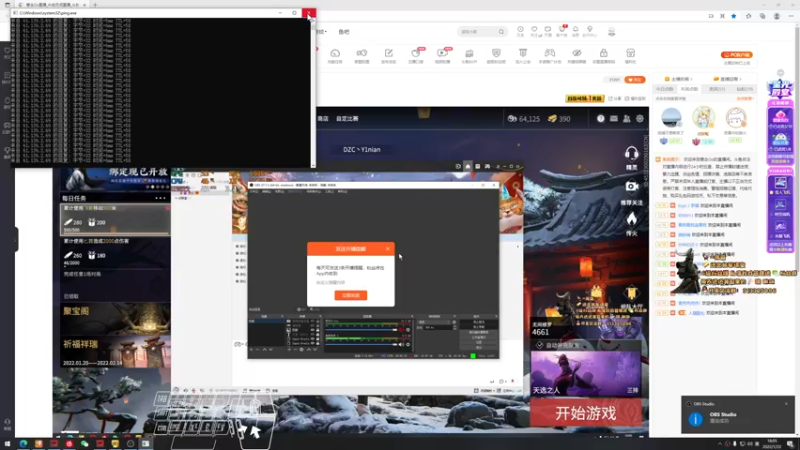
Task: Open the Windows Start button
Action: (7, 444)
